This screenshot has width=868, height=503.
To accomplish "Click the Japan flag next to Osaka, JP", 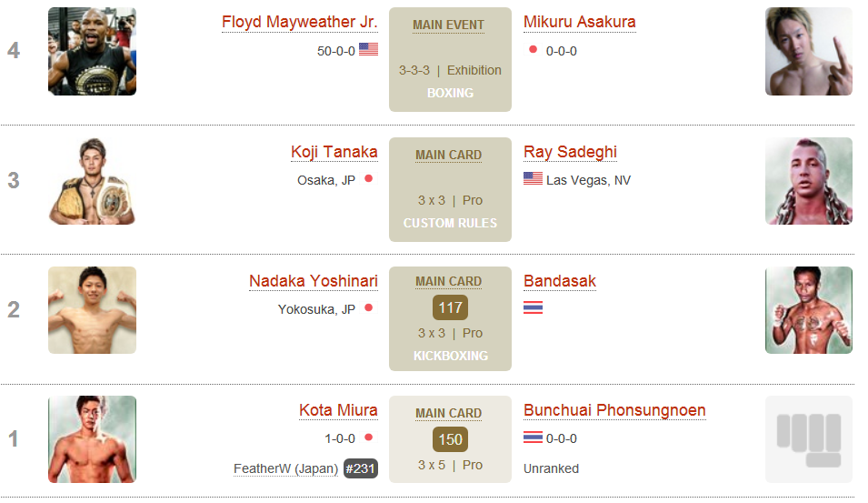I will (x=369, y=178).
